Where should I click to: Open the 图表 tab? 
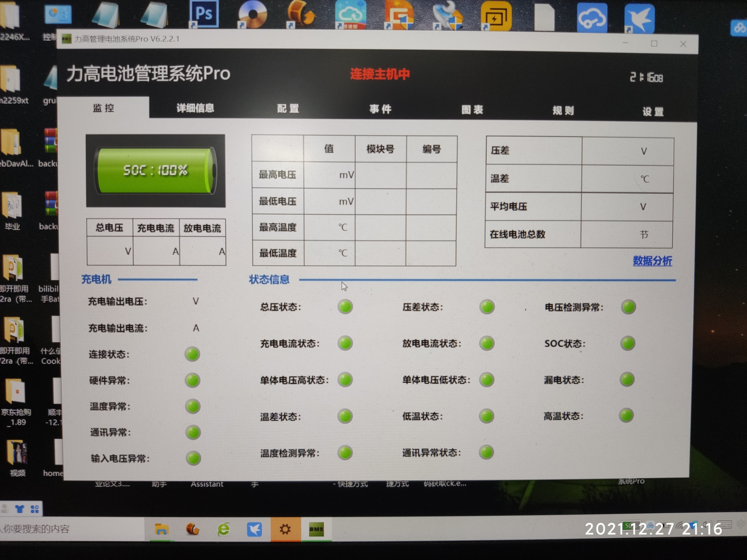click(472, 110)
